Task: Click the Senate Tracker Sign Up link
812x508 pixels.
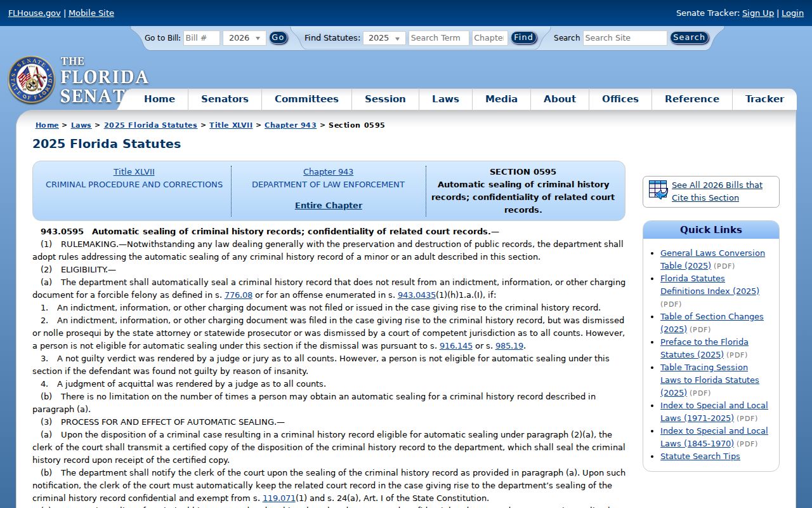Action: click(758, 13)
